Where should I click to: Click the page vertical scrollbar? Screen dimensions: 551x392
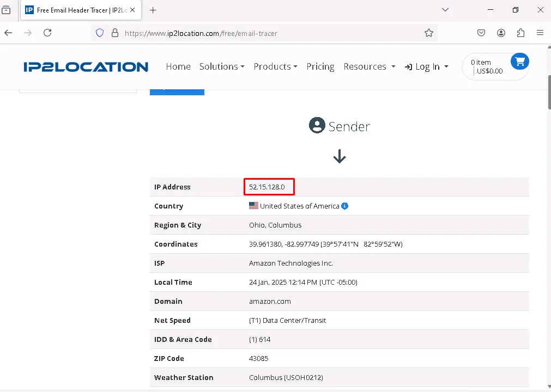tap(548, 218)
